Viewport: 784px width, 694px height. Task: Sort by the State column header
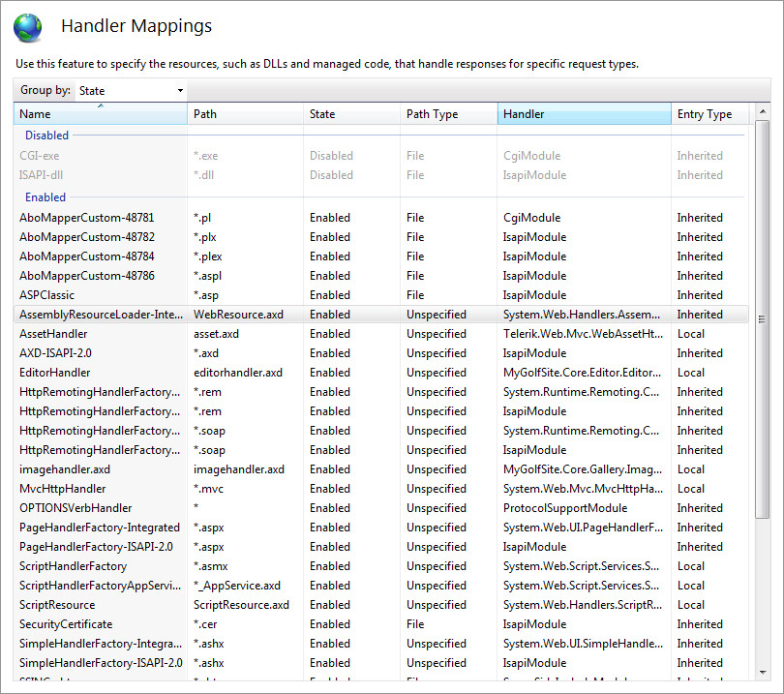pos(351,114)
